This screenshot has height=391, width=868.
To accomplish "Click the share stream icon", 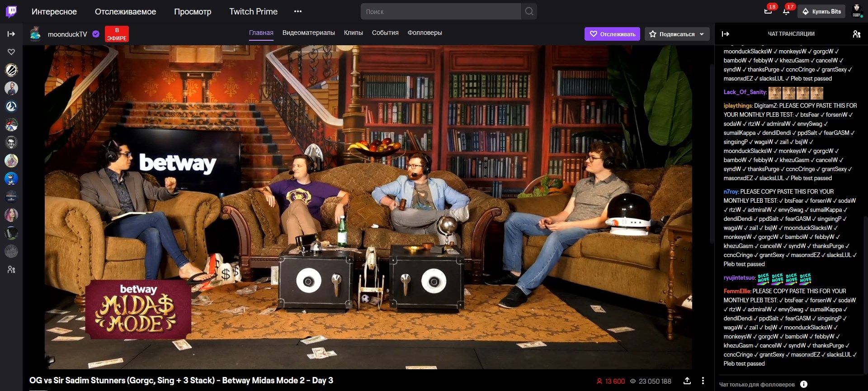I will tap(687, 381).
